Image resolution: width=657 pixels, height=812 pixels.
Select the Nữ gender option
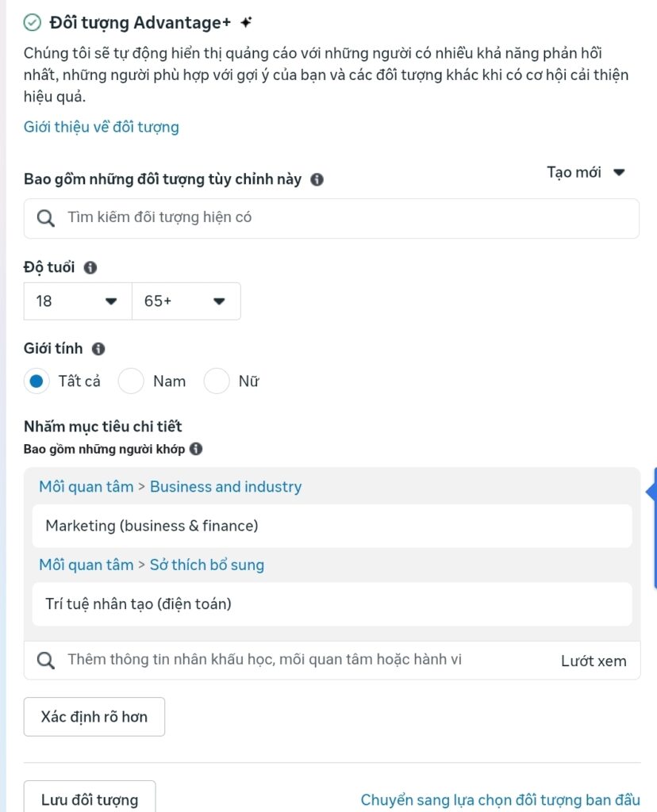coord(217,381)
